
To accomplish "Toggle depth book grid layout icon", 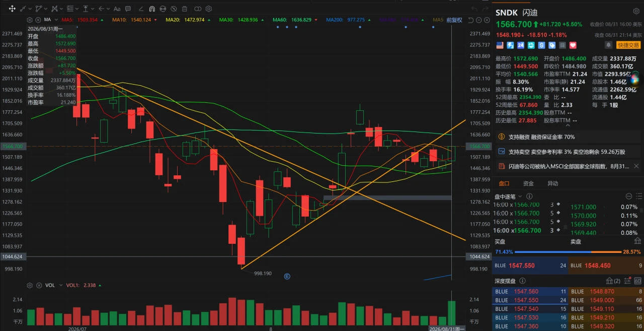I will (637, 281).
